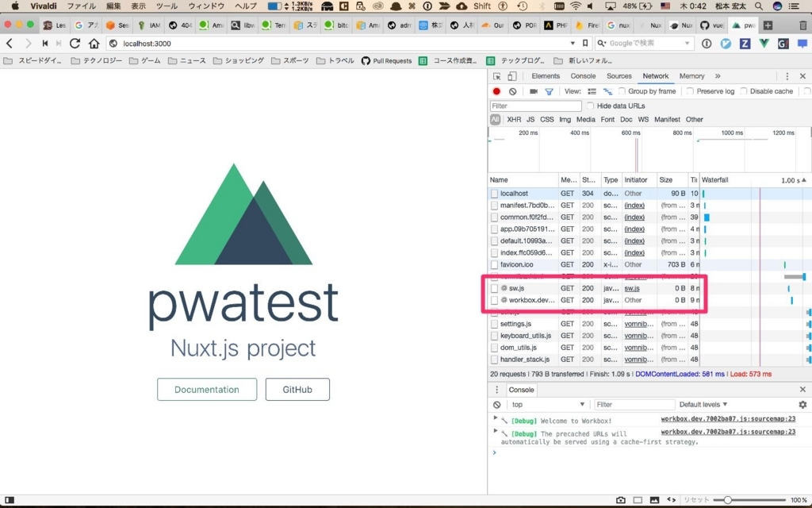Clear the console with the clear icon
The image size is (812, 508).
[x=496, y=404]
